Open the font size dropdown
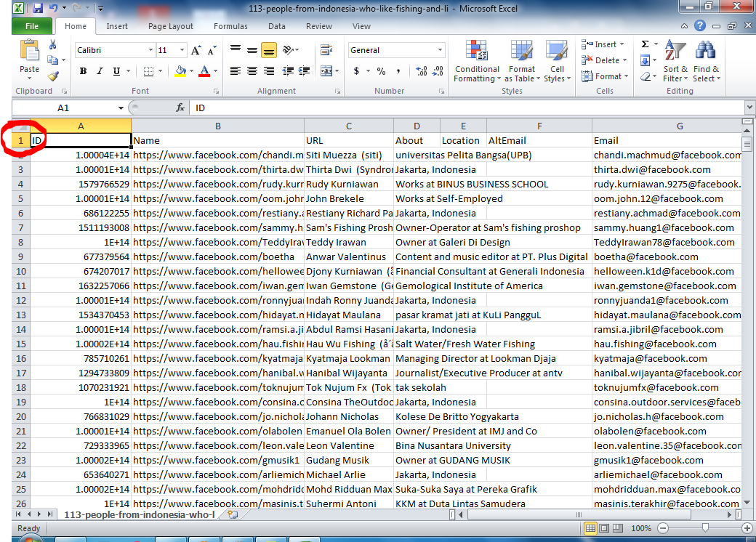The width and height of the screenshot is (756, 542). (182, 50)
